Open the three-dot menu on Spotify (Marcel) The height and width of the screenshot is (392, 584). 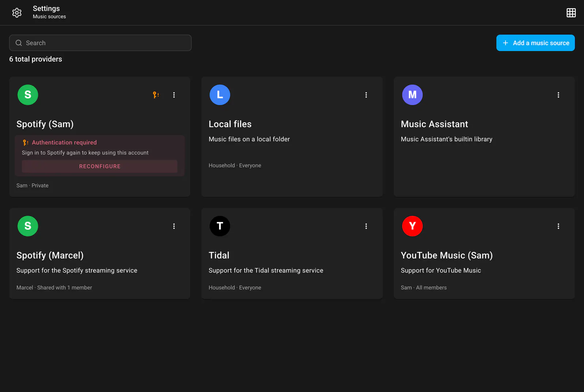click(x=174, y=226)
